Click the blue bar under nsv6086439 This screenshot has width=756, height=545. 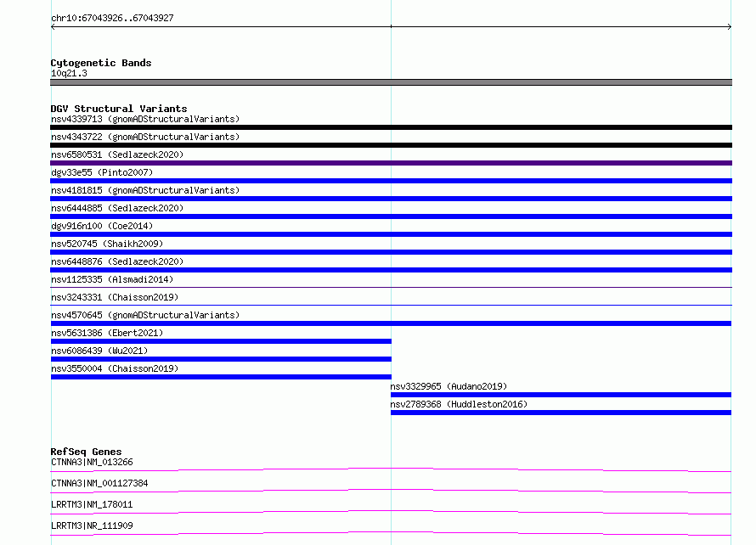point(221,359)
